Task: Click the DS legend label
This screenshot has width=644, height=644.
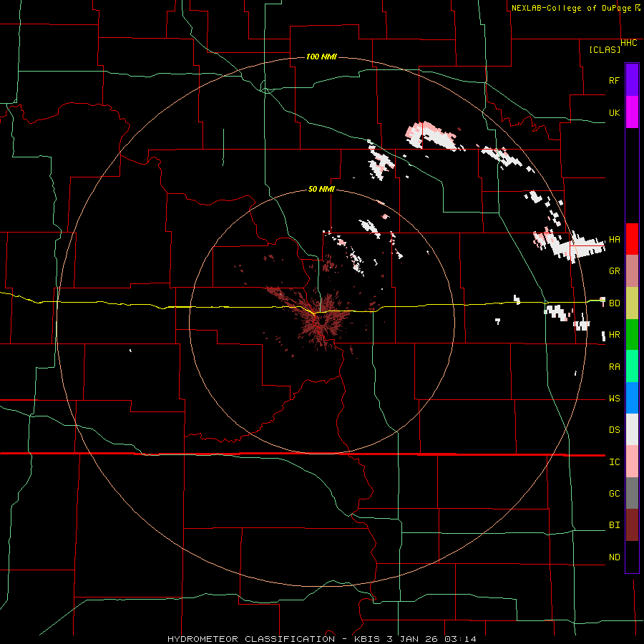Action: click(614, 430)
